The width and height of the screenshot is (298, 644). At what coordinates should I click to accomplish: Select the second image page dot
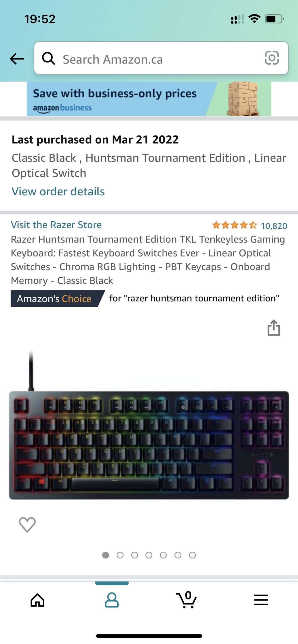(120, 555)
